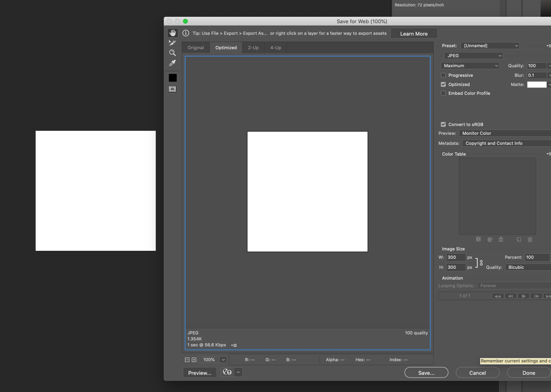The width and height of the screenshot is (551, 392).
Task: Click the delete selected colors trash icon
Action: pos(530,239)
